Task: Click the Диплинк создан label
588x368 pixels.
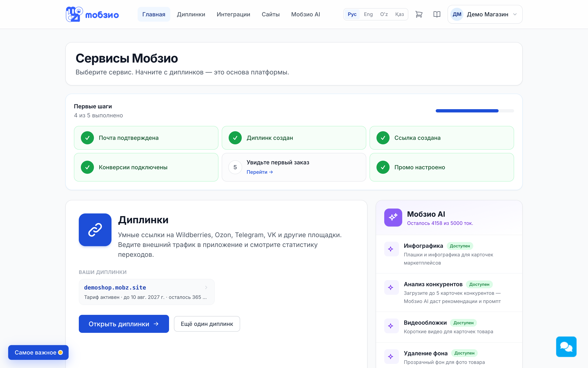Action: (270, 138)
